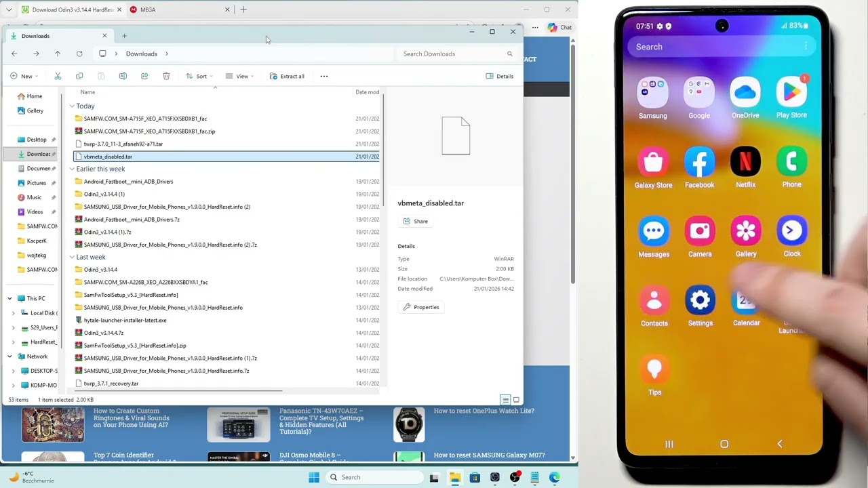
Task: Click the search magnifier in Search Downloads
Action: pyautogui.click(x=510, y=54)
